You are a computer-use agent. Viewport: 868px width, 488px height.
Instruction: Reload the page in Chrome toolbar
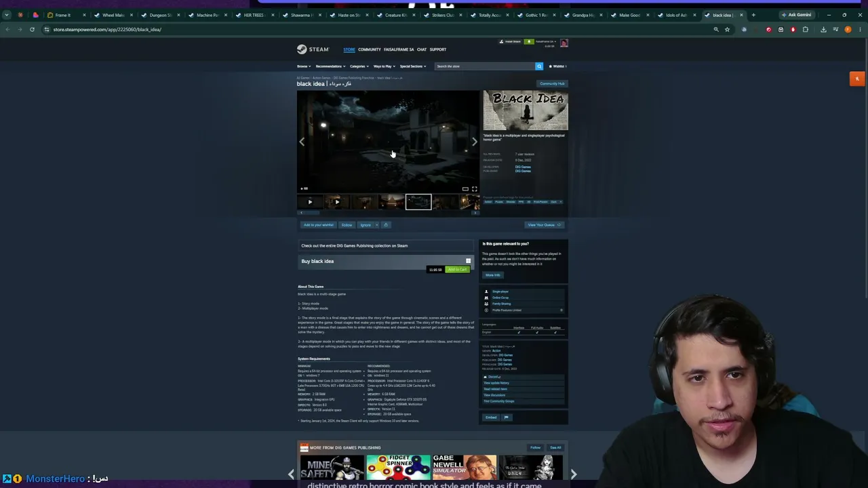point(32,29)
